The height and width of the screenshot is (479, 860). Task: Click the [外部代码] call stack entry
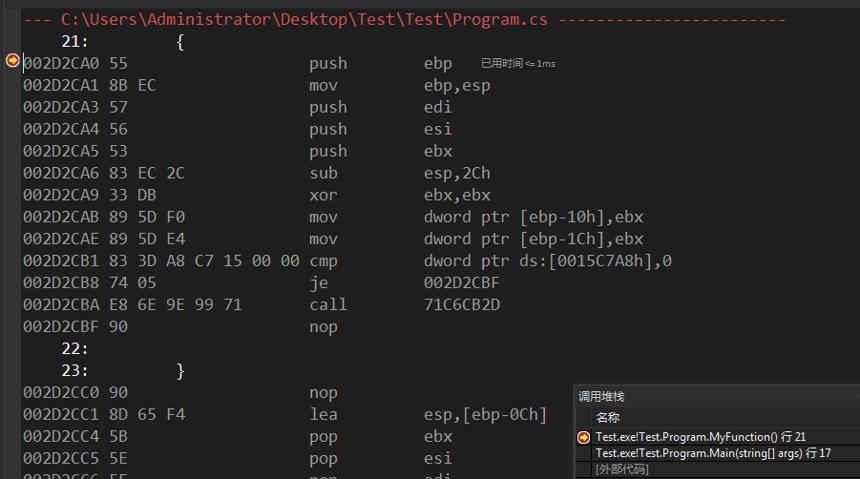[622, 469]
